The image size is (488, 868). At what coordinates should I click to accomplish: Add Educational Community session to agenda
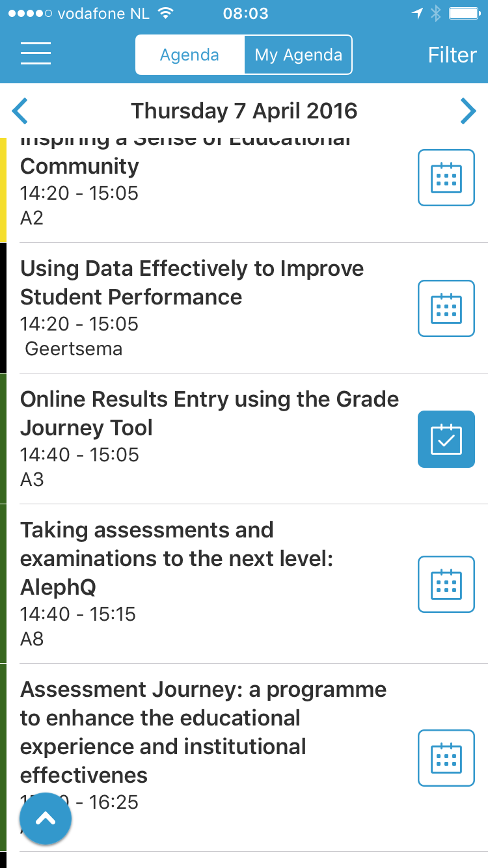[446, 178]
